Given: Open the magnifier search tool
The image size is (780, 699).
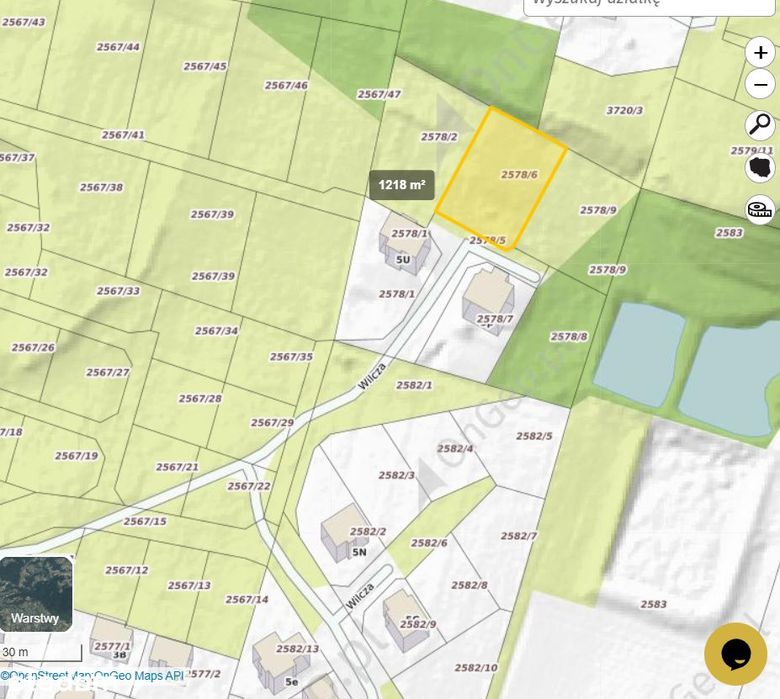Looking at the screenshot, I should [x=760, y=124].
